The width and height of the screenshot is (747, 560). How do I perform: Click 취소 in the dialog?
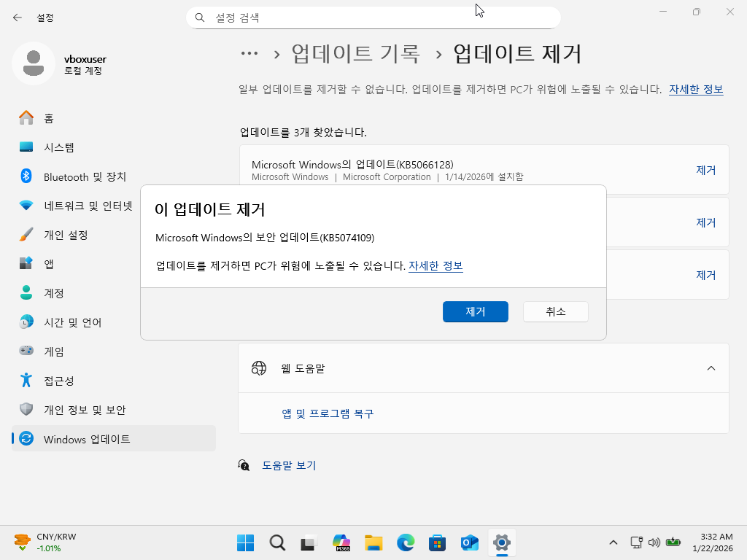(555, 311)
